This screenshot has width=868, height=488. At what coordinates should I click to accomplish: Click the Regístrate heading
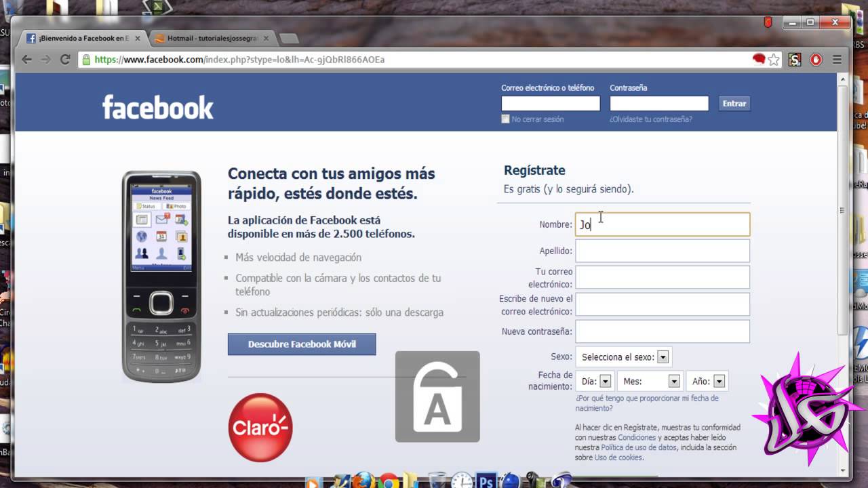pyautogui.click(x=534, y=171)
